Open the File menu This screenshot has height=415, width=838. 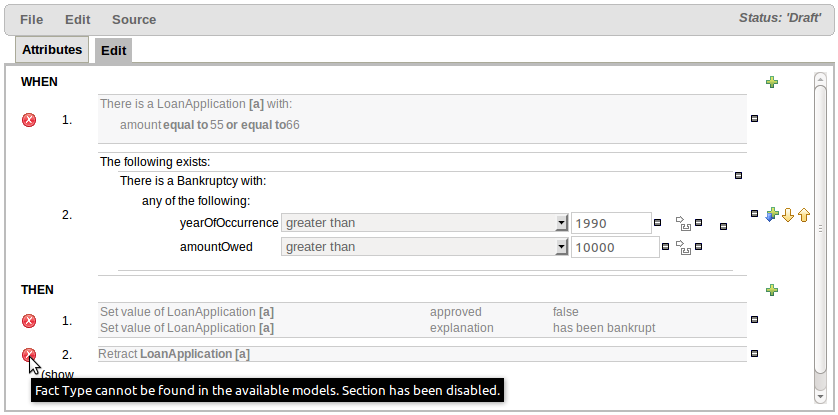click(32, 19)
